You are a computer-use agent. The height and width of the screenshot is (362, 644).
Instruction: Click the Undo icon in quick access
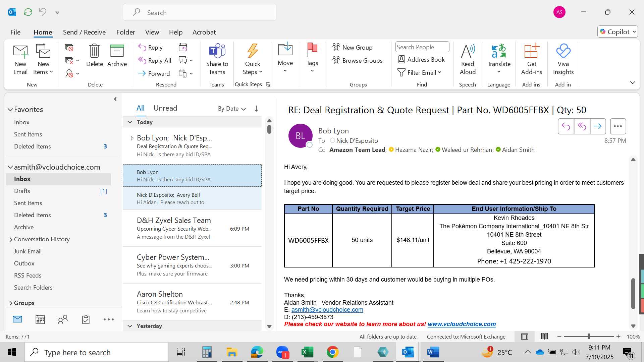point(43,12)
